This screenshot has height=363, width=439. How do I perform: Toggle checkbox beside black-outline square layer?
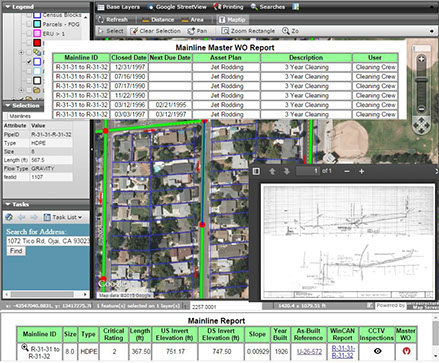tap(29, 80)
